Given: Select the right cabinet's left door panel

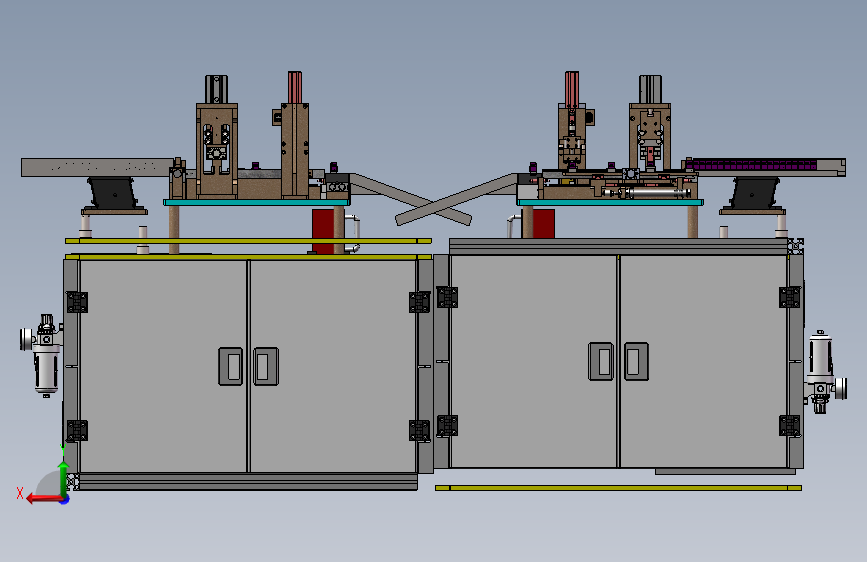Looking at the screenshot, I should 534,361.
